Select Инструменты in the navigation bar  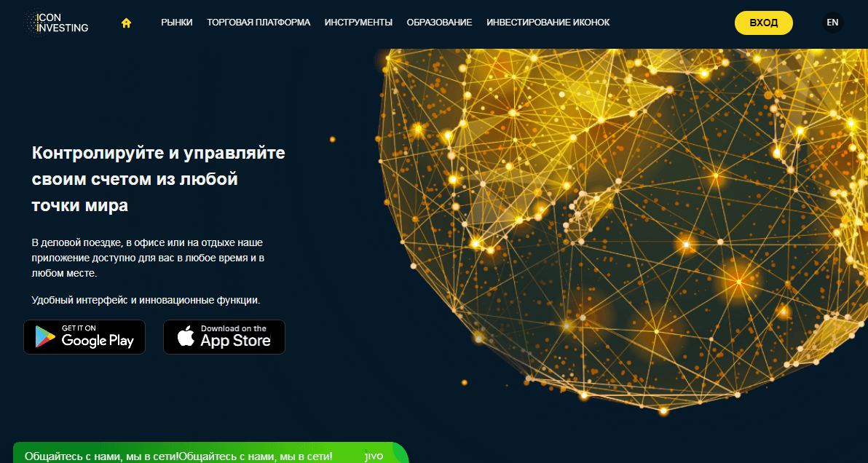[x=358, y=23]
